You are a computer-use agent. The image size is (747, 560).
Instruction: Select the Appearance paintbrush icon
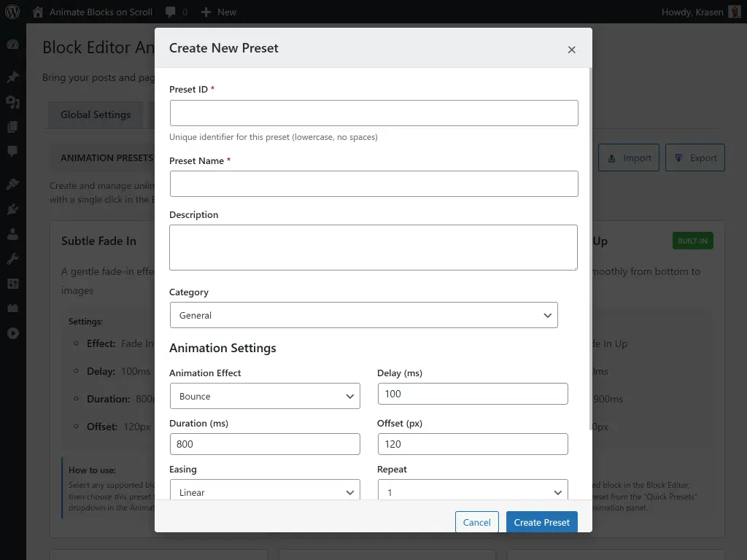12,183
